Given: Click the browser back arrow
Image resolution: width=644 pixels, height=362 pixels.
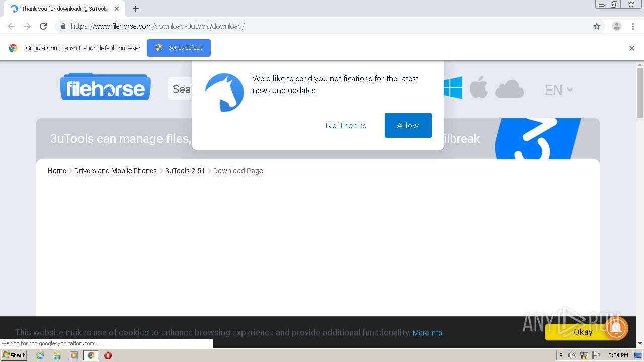Looking at the screenshot, I should (11, 26).
